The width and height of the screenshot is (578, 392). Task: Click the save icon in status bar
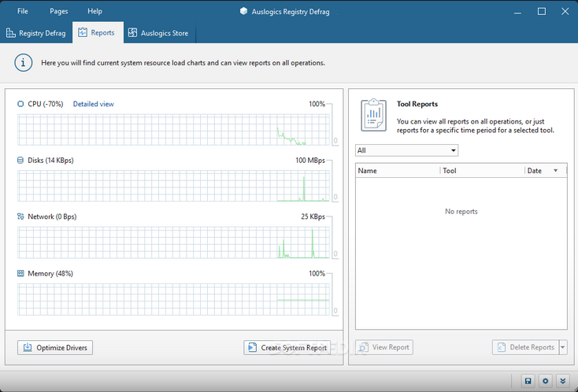pyautogui.click(x=528, y=381)
